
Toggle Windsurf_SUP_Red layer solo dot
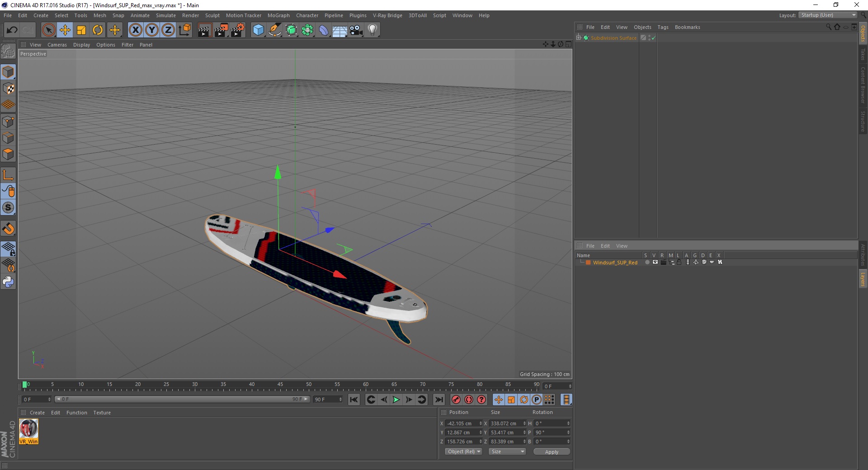pyautogui.click(x=647, y=262)
